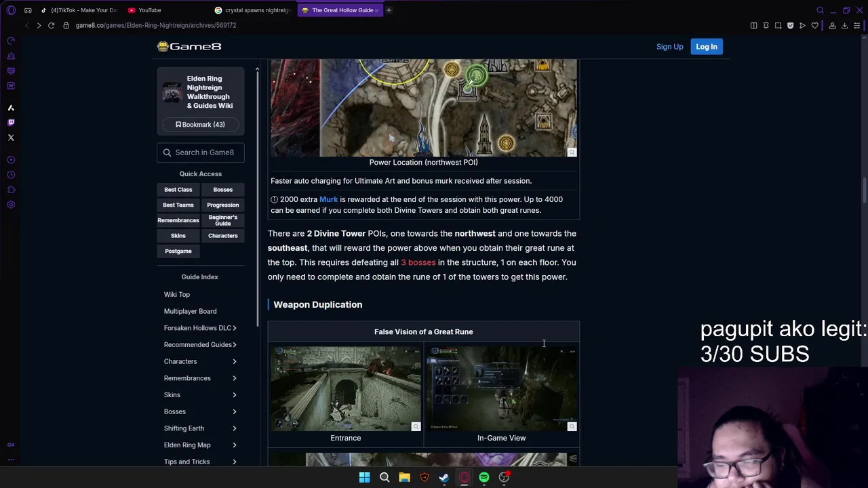
Task: Expand Recommended Guides section
Action: tap(200, 344)
